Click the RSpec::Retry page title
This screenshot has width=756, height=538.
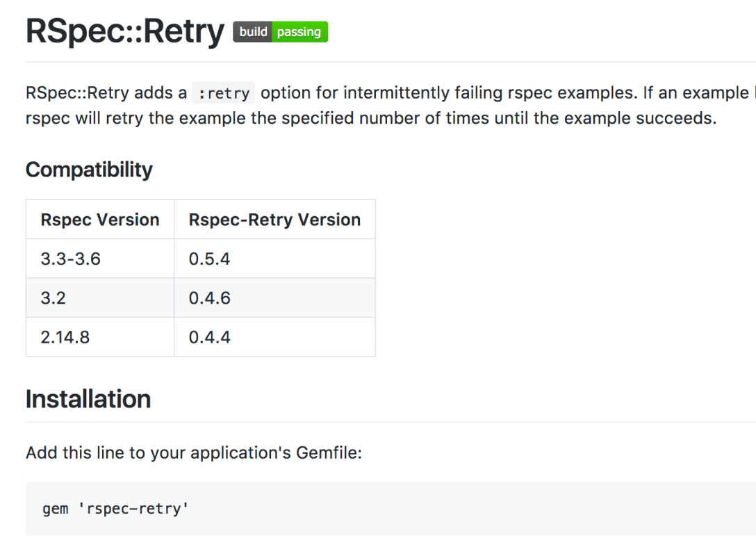(125, 32)
